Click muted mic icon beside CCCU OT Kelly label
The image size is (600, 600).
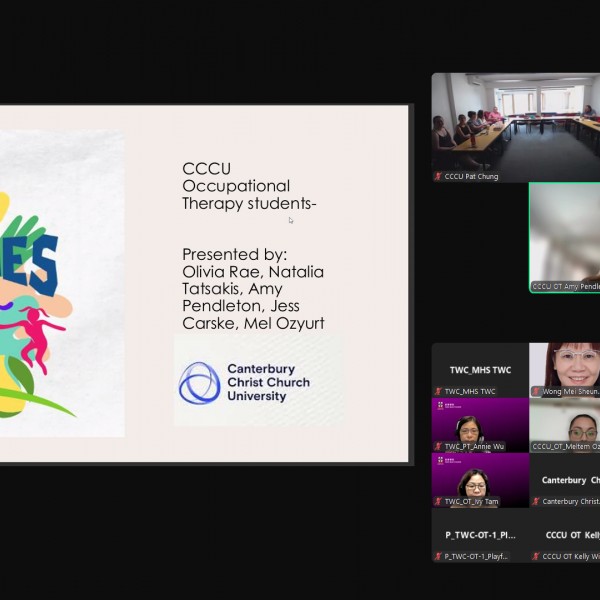coord(536,557)
